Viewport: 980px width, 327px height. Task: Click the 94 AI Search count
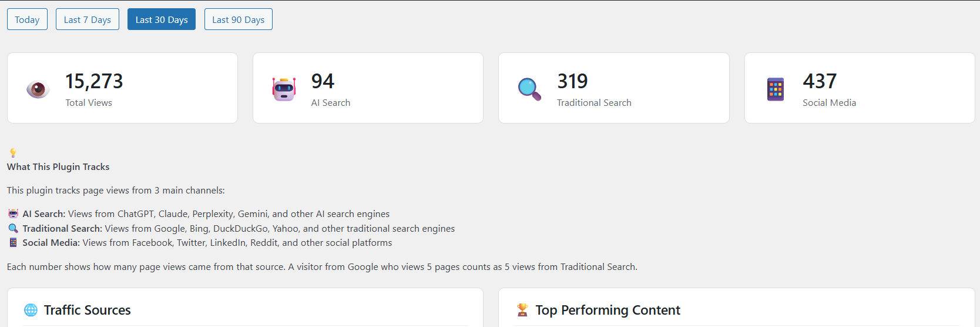[x=323, y=81]
